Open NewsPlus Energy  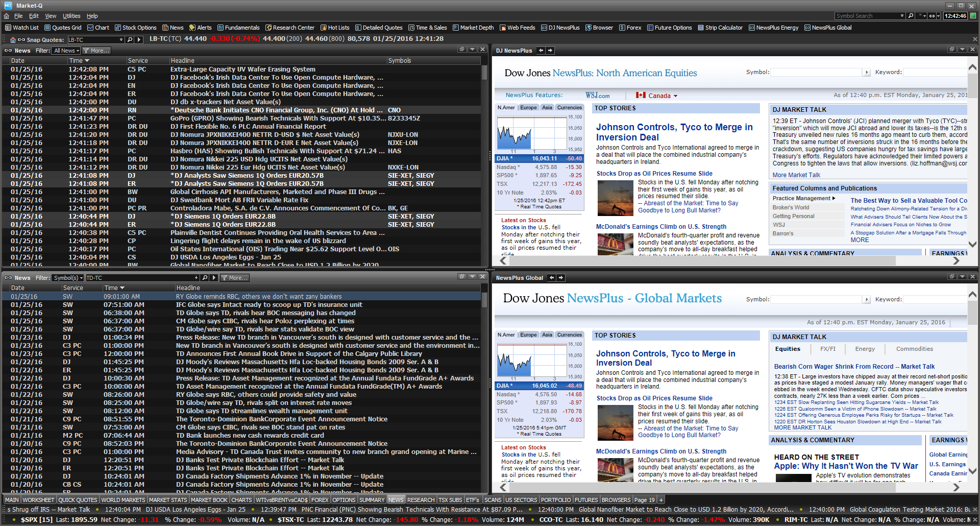pyautogui.click(x=773, y=28)
